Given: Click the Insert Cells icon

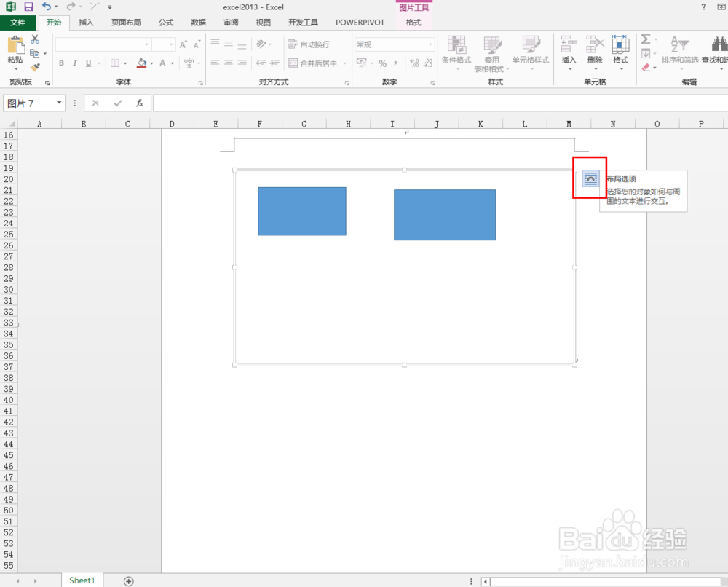Looking at the screenshot, I should pyautogui.click(x=569, y=51).
